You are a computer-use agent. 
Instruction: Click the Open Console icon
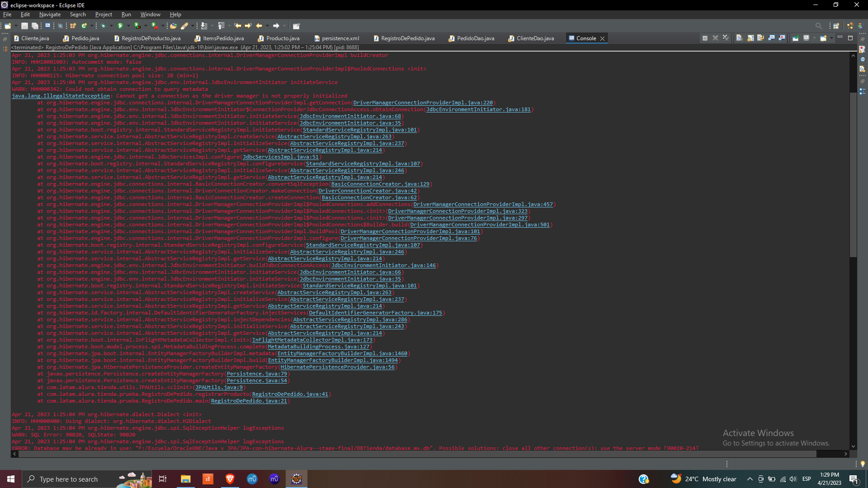point(823,38)
